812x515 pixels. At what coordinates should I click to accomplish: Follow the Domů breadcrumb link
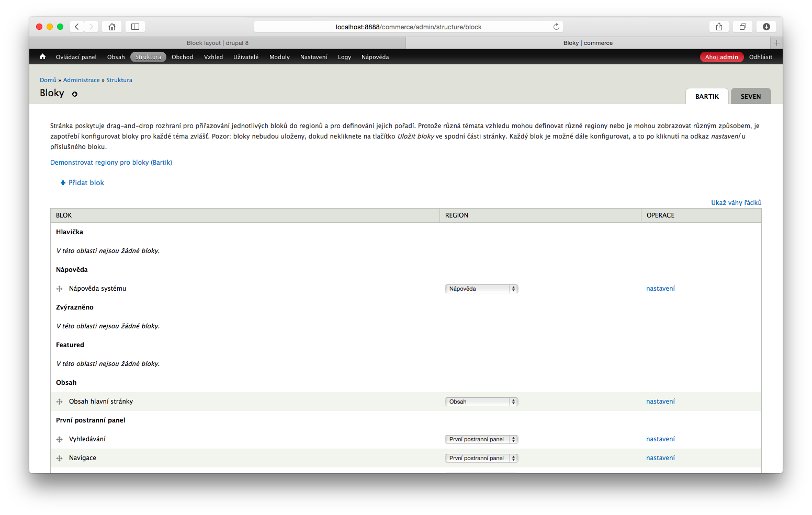point(48,80)
